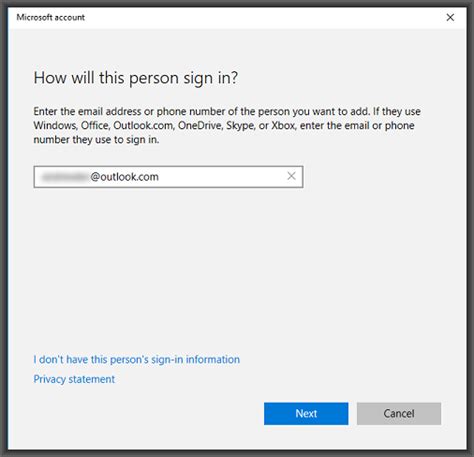Open "I don't have this person's sign-in information" link

[137, 359]
